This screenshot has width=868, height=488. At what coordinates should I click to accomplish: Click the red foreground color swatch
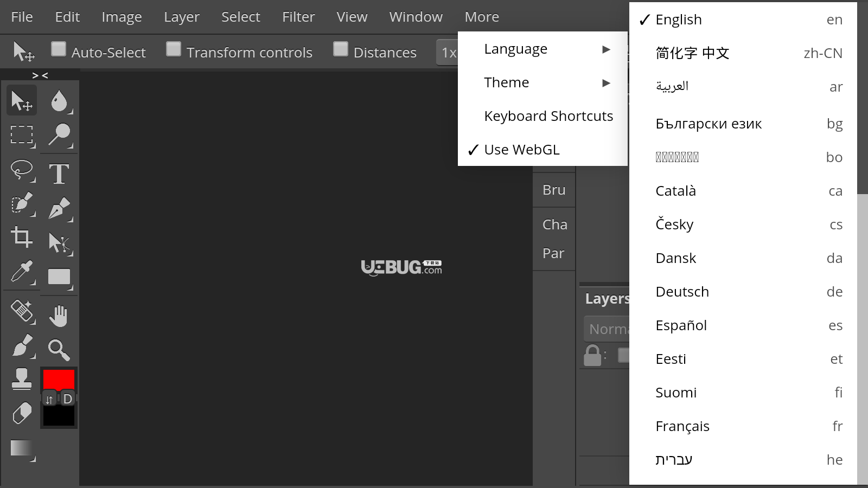click(x=59, y=379)
